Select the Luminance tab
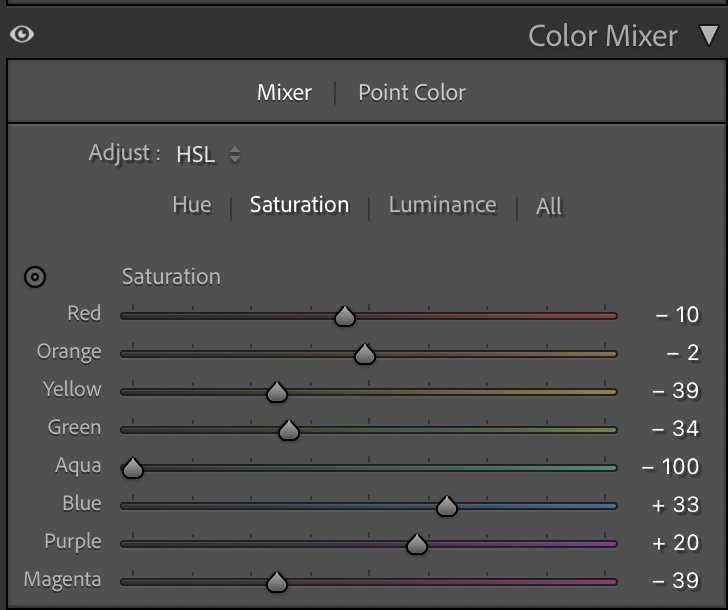 coord(442,205)
